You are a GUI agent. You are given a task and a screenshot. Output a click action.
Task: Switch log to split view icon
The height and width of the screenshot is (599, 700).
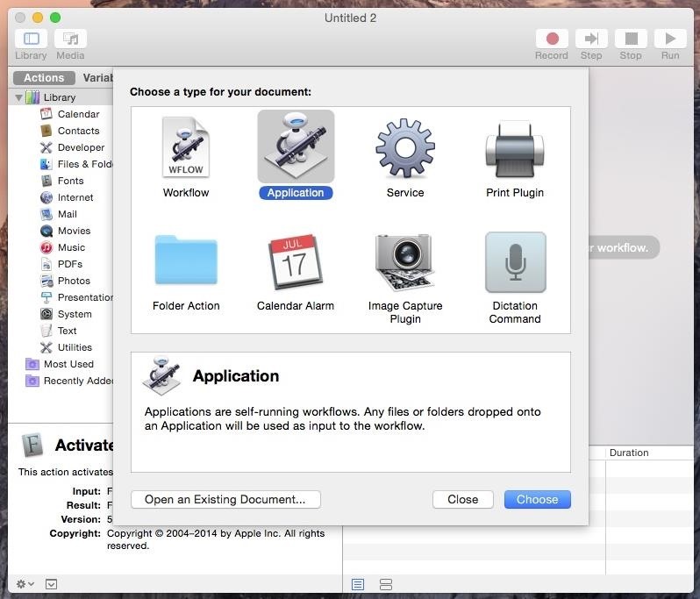pos(386,584)
